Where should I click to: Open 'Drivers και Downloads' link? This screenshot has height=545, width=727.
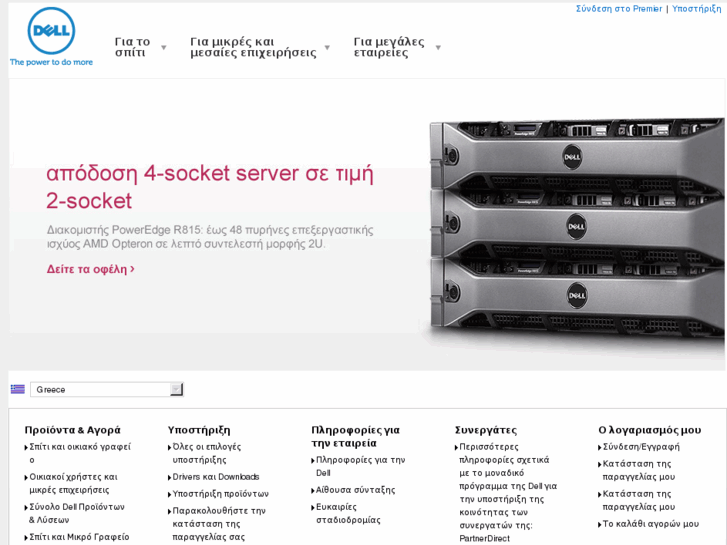(x=216, y=477)
